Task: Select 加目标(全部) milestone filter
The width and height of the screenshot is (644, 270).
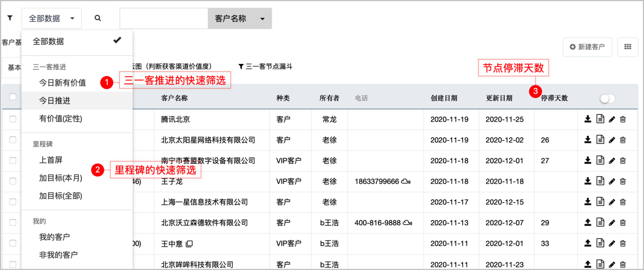Action: [x=77, y=195]
